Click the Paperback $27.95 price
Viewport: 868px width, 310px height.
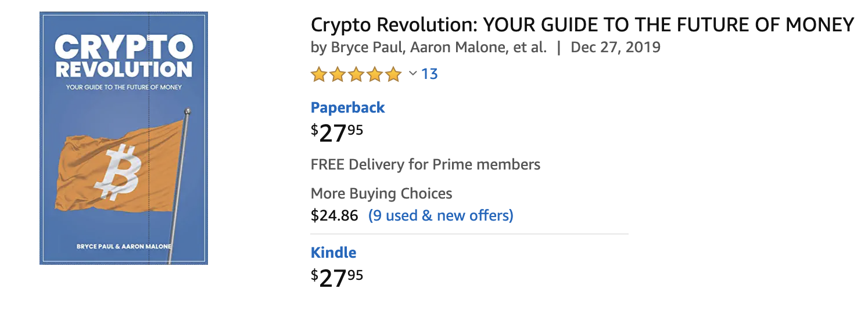click(x=337, y=132)
